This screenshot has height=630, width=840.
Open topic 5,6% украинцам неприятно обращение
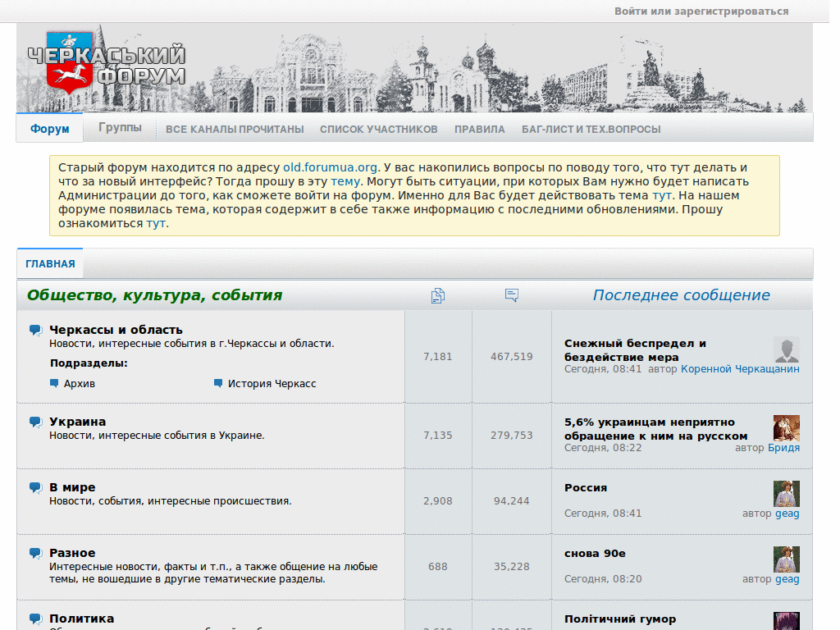[655, 429]
